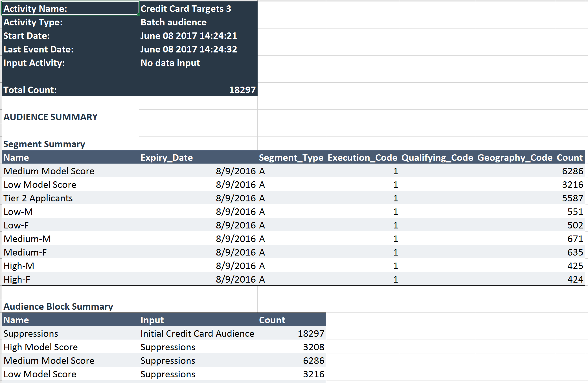
Task: Click the Segment_Type column header
Action: tap(291, 158)
